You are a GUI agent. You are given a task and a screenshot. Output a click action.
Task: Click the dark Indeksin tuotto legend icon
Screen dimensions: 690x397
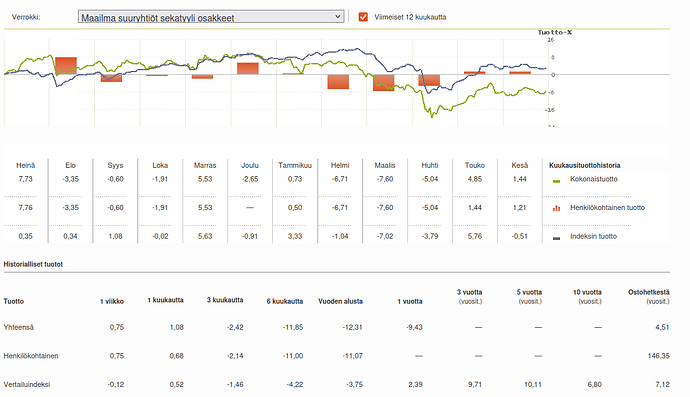pyautogui.click(x=556, y=238)
